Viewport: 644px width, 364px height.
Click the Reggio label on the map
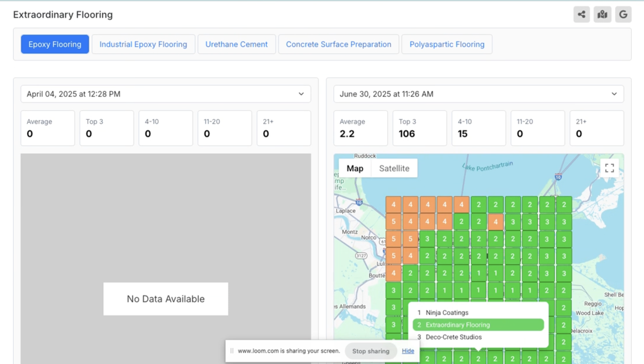(593, 304)
